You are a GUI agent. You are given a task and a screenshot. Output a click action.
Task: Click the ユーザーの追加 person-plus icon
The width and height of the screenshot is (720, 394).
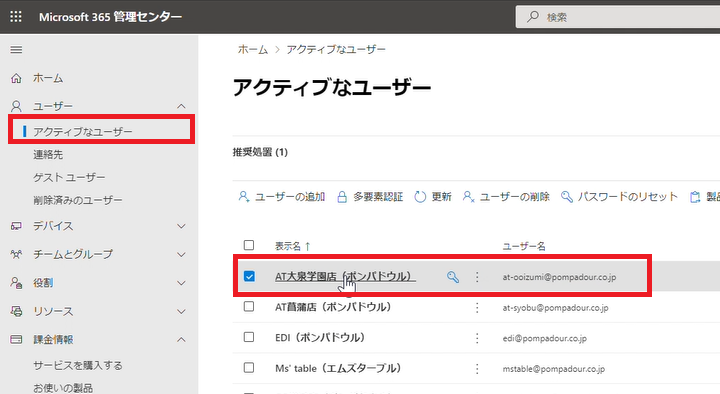coord(243,197)
